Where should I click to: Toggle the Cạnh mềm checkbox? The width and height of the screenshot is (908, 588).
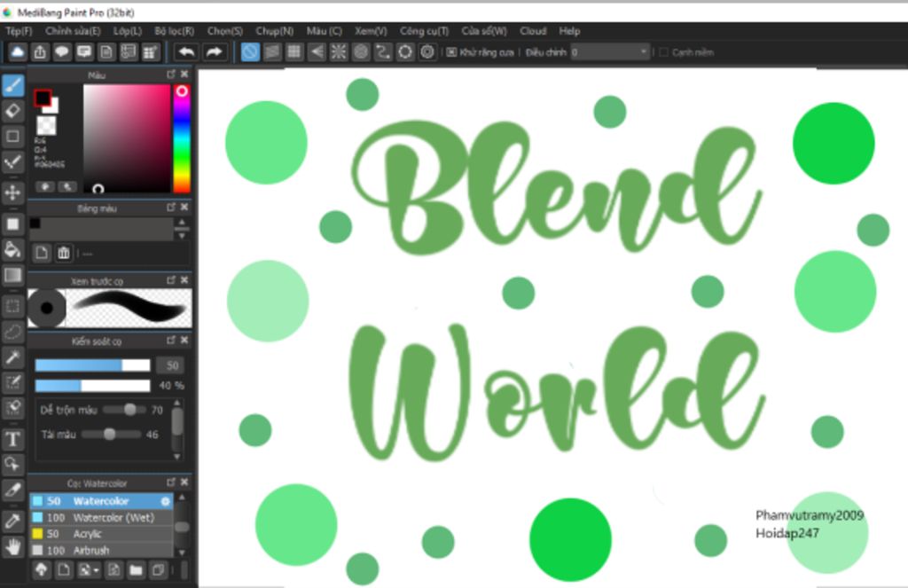[664, 52]
